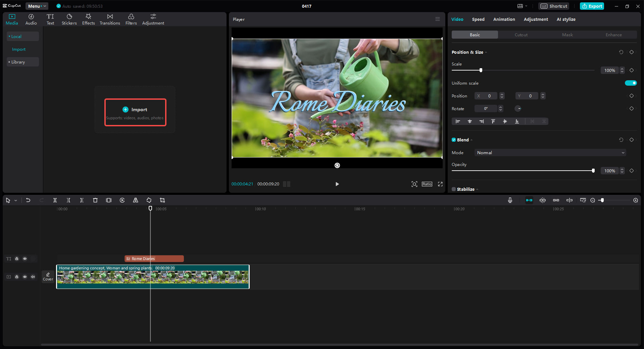Image resolution: width=644 pixels, height=349 pixels.
Task: Record a voiceover with the microphone tool
Action: coord(510,200)
